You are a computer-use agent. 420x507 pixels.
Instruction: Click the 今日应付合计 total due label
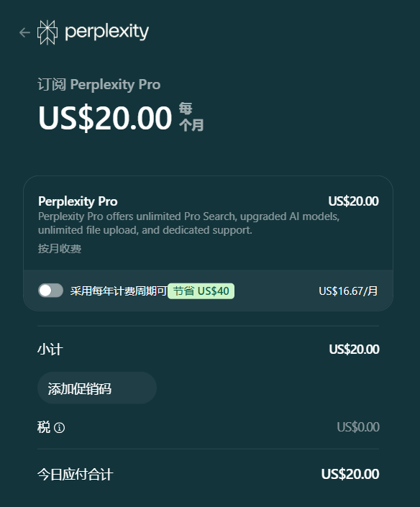(75, 475)
